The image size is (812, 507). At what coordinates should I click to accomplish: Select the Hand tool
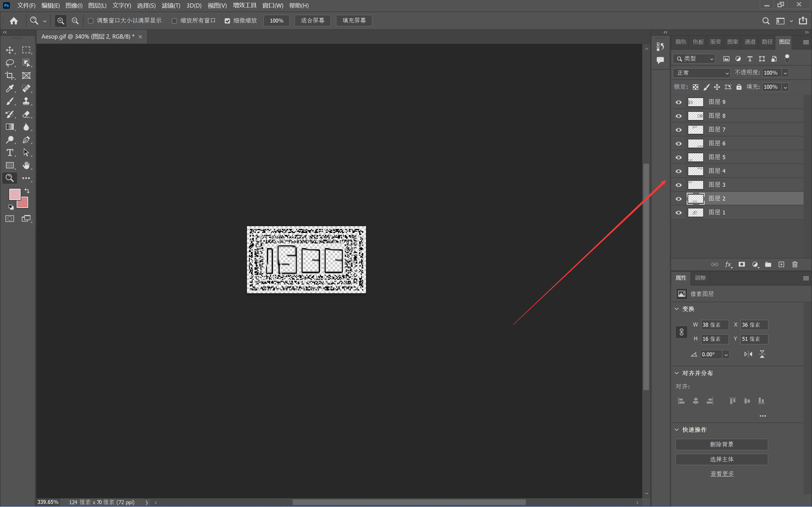(x=26, y=165)
